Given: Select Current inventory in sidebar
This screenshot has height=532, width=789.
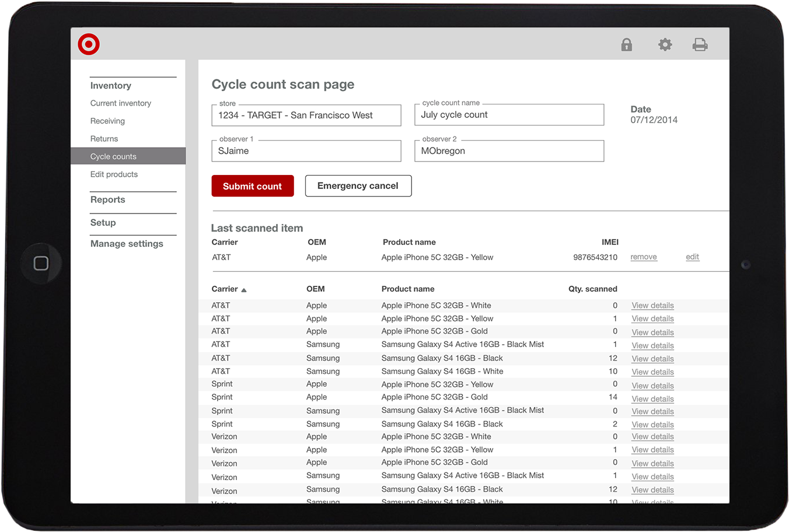Looking at the screenshot, I should click(x=121, y=103).
